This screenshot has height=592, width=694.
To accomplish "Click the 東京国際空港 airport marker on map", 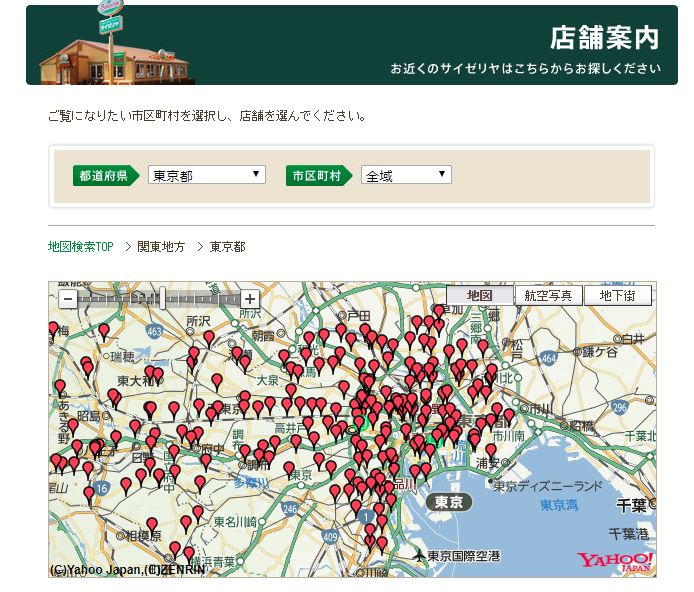I will coord(419,555).
